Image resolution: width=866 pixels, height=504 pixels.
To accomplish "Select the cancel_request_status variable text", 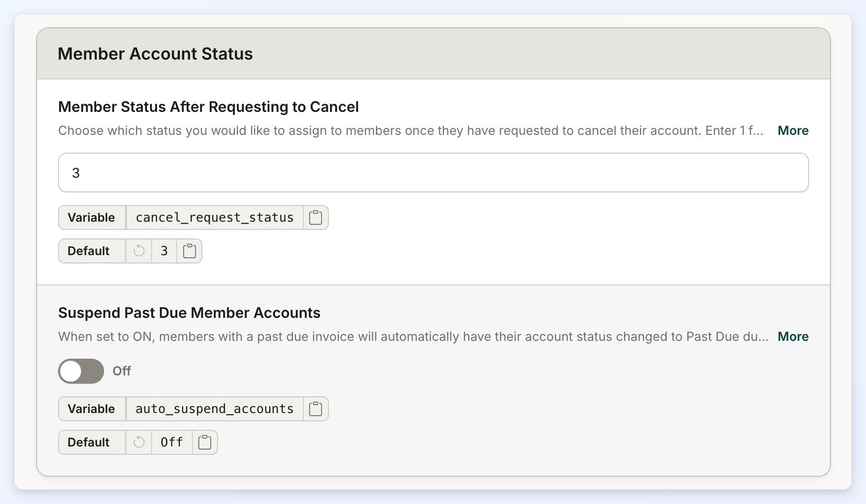I will [x=214, y=217].
